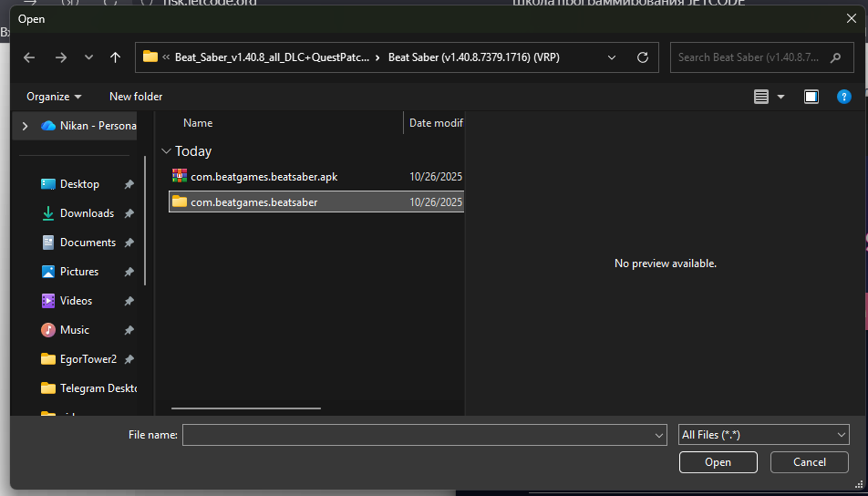Expand the address bar history dropdown

click(612, 57)
